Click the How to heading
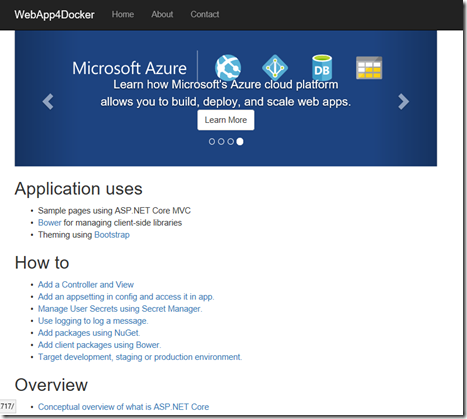The height and width of the screenshot is (419, 467). pyautogui.click(x=42, y=263)
